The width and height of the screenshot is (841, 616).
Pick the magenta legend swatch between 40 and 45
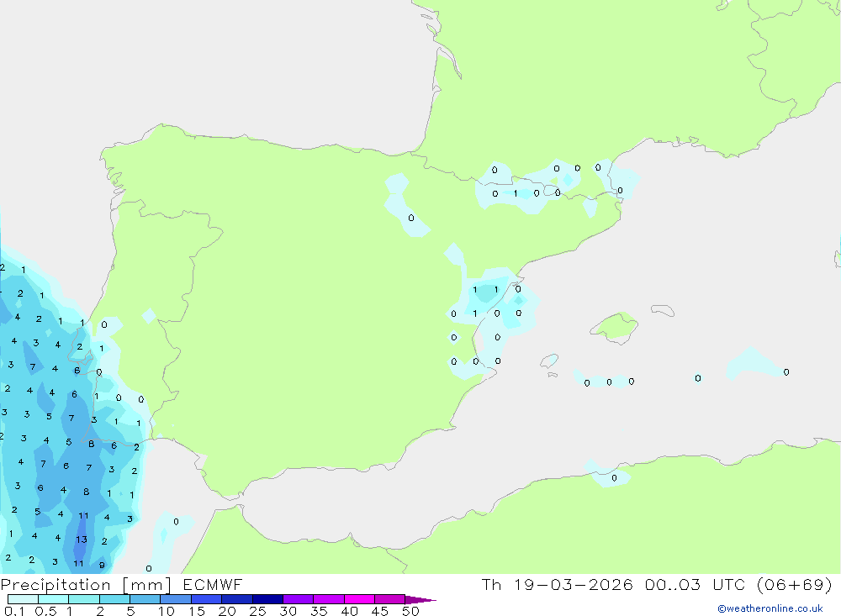coord(359,599)
